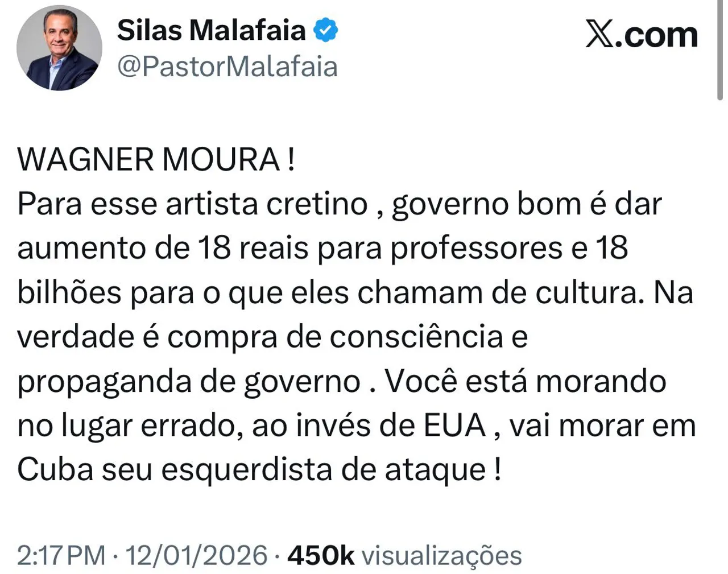Click the "WAGNER MOURA !" line
This screenshot has height=574, width=728.
pos(156,160)
